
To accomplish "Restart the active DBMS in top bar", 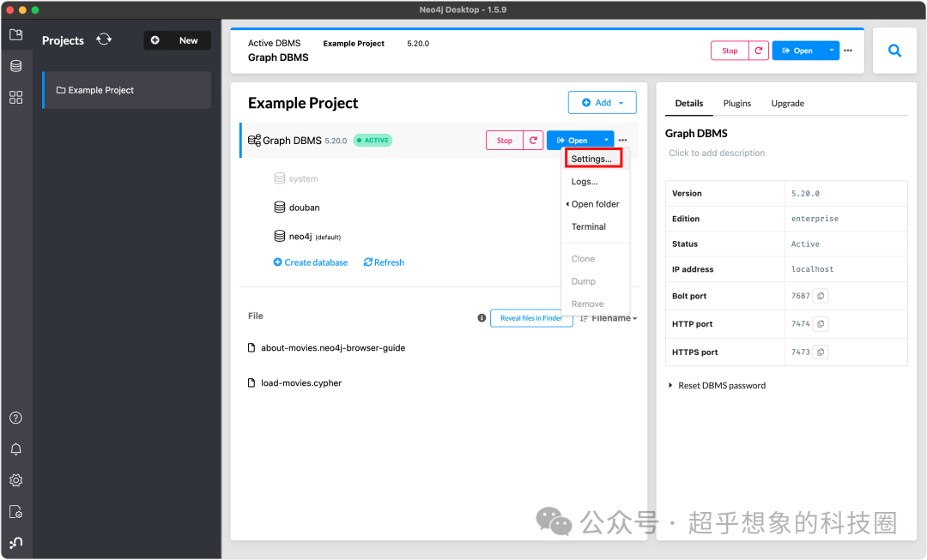I will point(759,51).
